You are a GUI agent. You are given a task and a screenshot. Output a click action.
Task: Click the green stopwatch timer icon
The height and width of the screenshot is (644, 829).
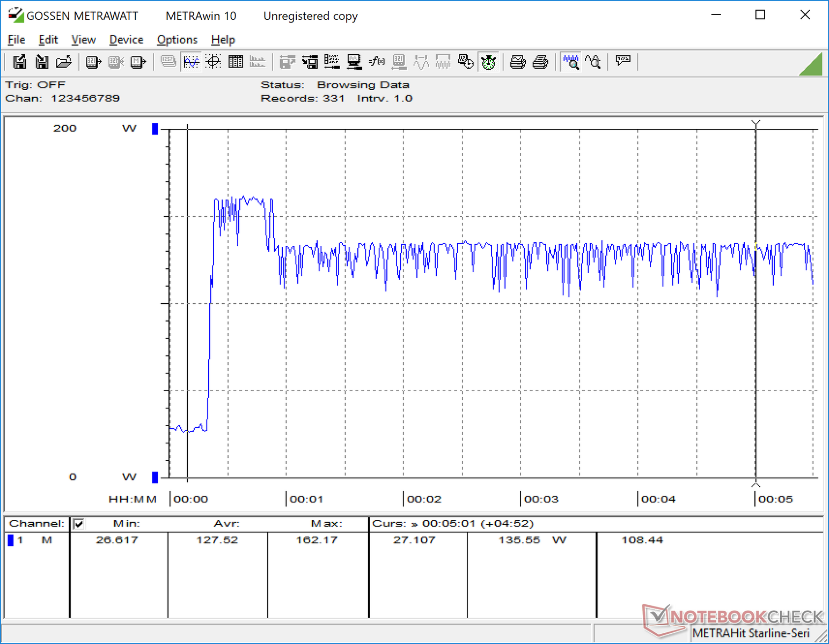[x=488, y=62]
